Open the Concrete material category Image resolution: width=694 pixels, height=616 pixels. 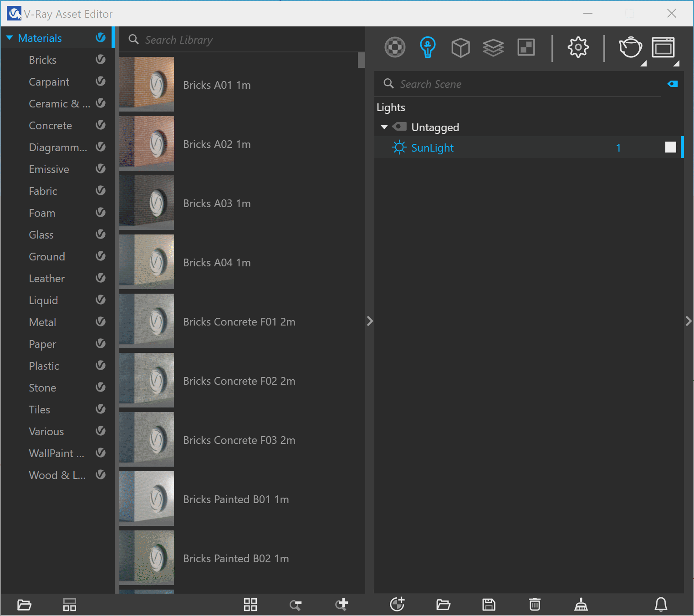[50, 126]
